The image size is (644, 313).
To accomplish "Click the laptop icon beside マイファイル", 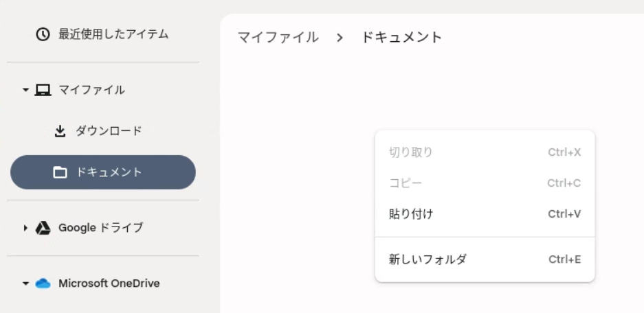I will pyautogui.click(x=43, y=90).
